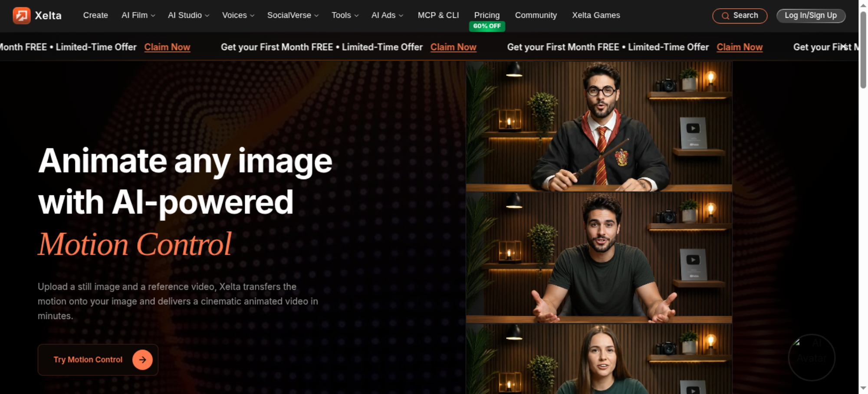
Task: Dismiss the promo banner with the X
Action: point(844,47)
